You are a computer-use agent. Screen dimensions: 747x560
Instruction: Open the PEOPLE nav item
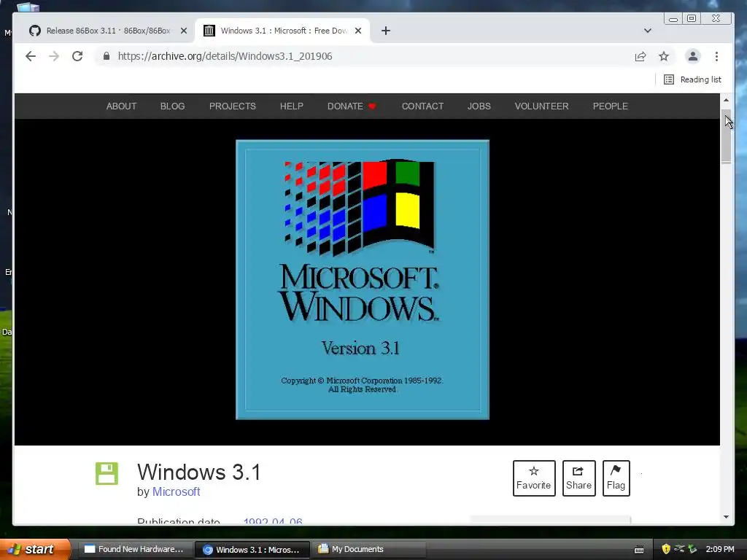(611, 106)
